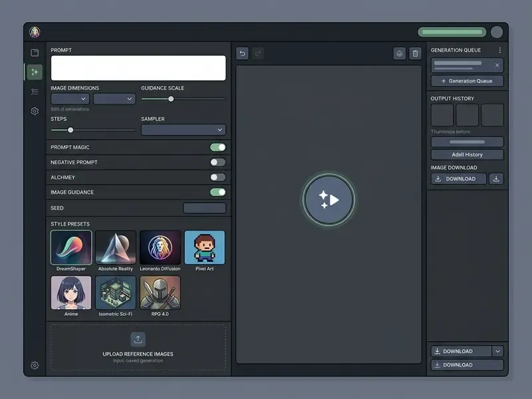532x399 pixels.
Task: Open second Output History thumbnail
Action: (467, 115)
